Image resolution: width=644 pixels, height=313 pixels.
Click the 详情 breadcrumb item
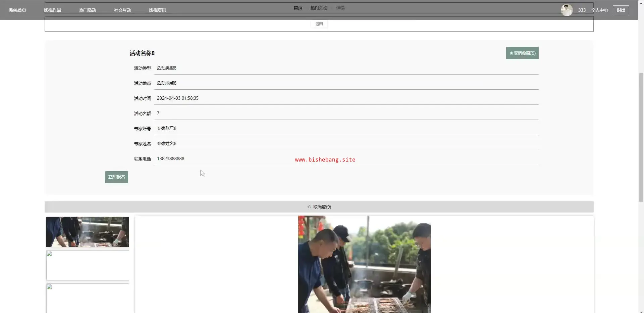pyautogui.click(x=340, y=8)
